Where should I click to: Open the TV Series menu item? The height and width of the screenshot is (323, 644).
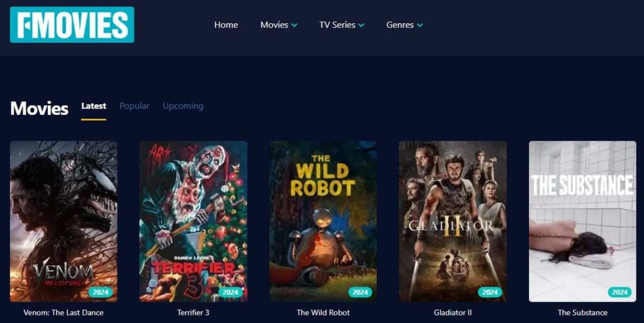point(337,25)
